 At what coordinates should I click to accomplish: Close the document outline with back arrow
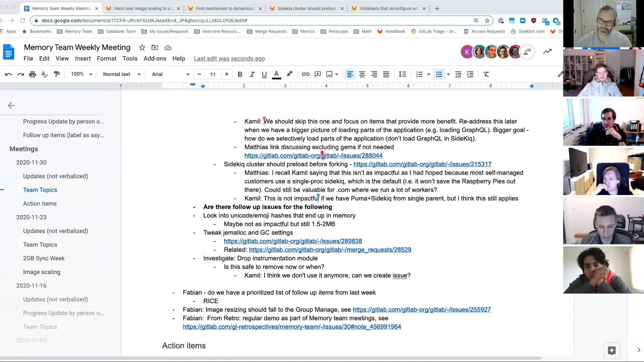[11, 105]
